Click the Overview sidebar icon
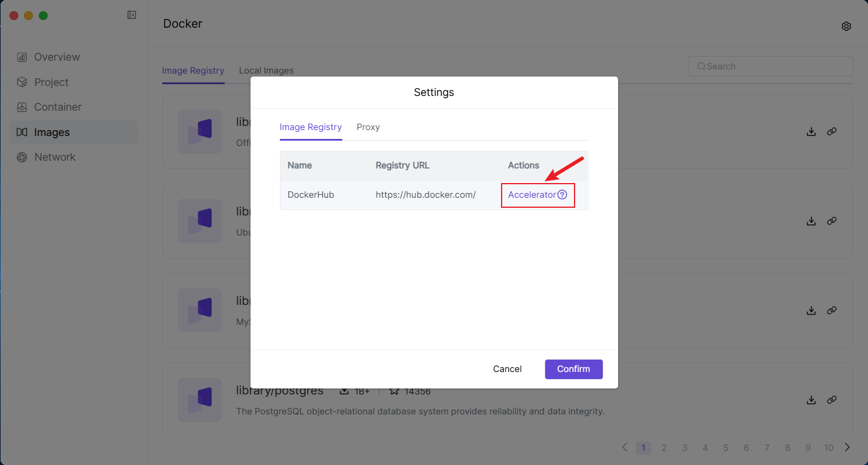The width and height of the screenshot is (868, 465). (22, 57)
